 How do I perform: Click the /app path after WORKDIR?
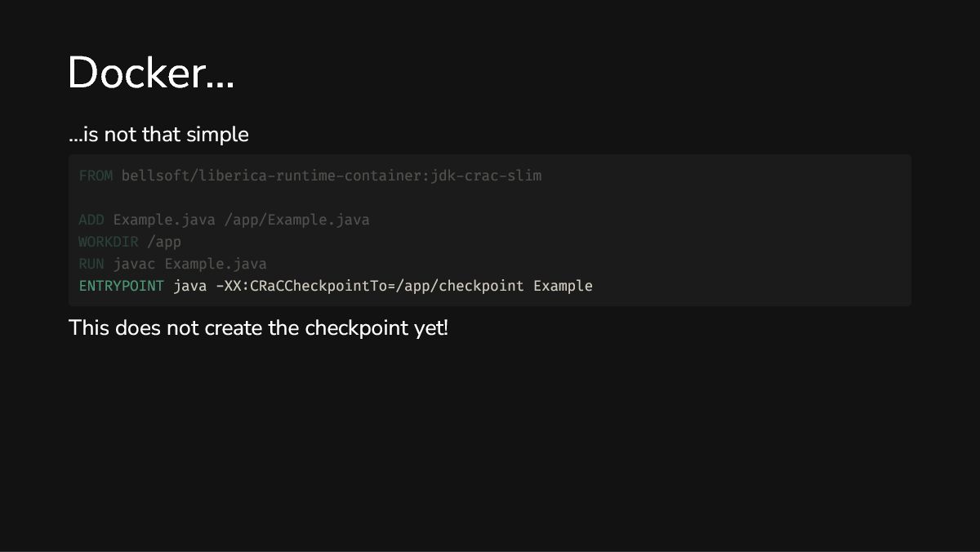[x=164, y=242]
